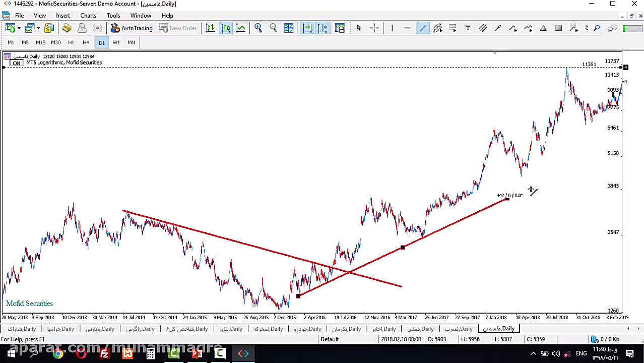This screenshot has width=644, height=363.
Task: Expand the new chart dropdown arrow
Action: pos(19,28)
